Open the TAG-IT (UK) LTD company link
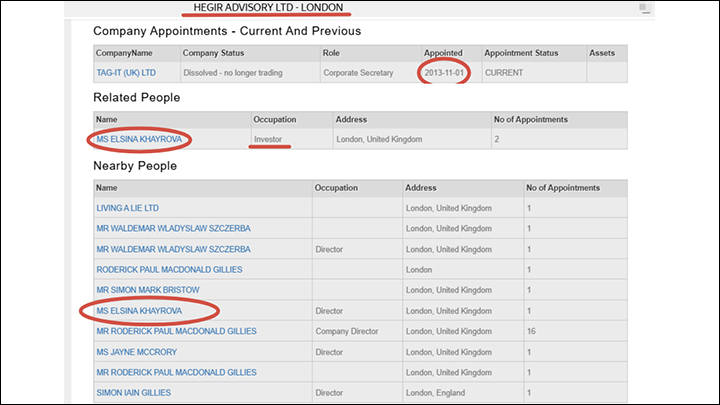The image size is (720, 405). point(126,73)
